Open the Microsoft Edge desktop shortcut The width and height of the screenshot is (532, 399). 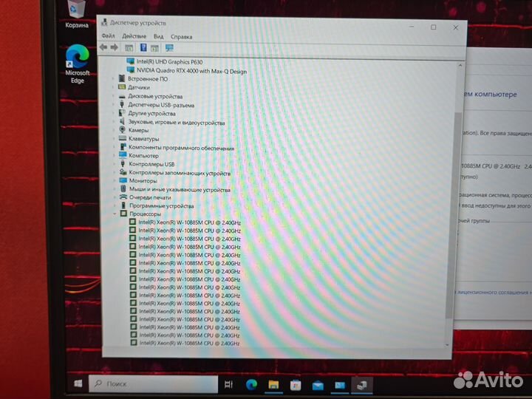(77, 64)
